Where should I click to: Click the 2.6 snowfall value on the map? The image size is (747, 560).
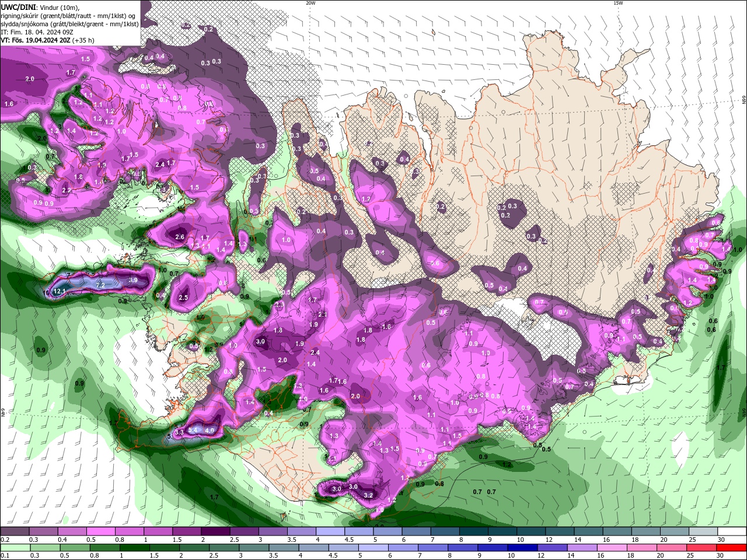180,237
